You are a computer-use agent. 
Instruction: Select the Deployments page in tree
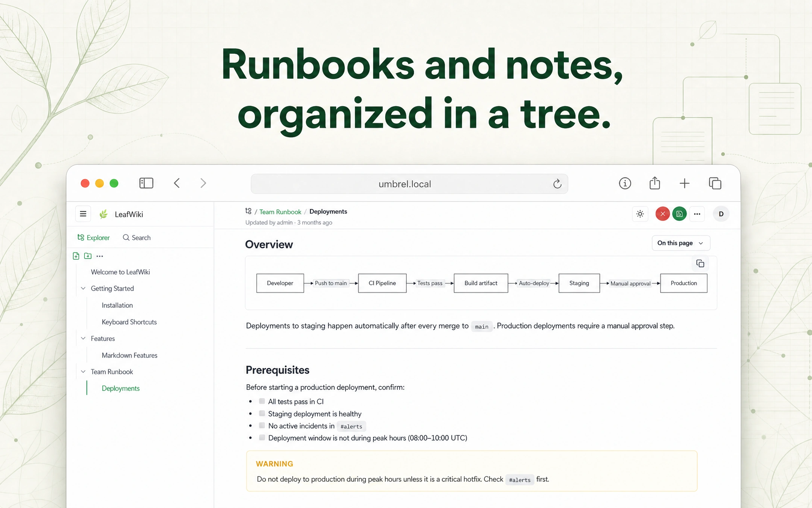[x=120, y=388]
